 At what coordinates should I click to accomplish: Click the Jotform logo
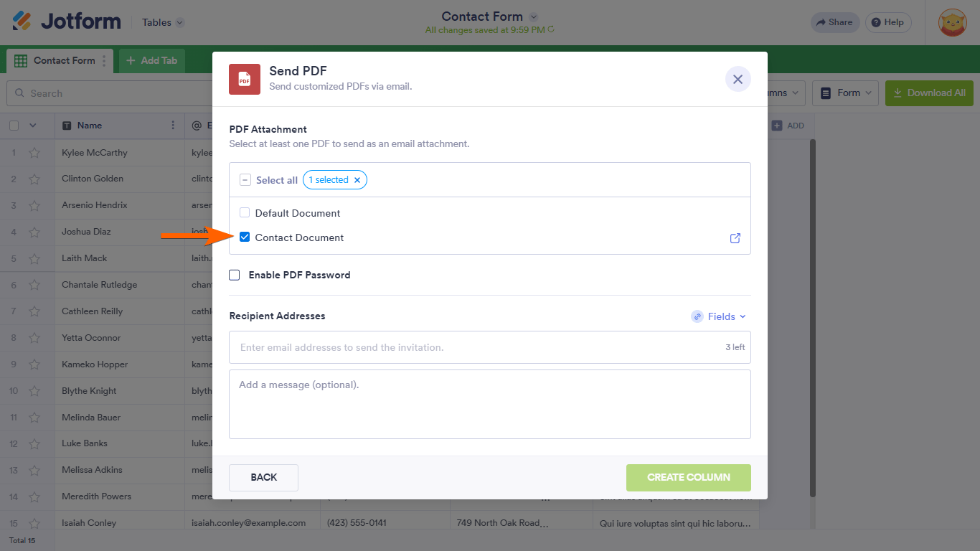(x=67, y=22)
